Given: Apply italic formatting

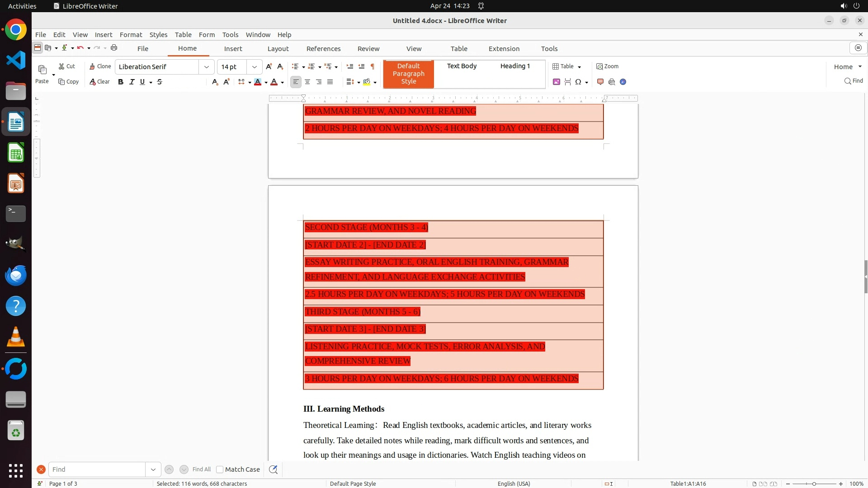Looking at the screenshot, I should (132, 82).
